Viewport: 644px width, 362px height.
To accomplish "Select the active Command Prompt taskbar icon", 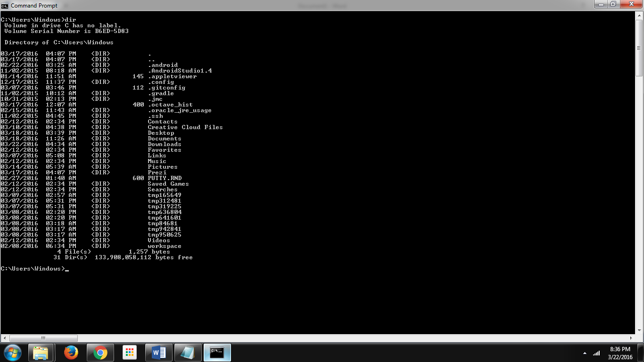I will tap(217, 352).
